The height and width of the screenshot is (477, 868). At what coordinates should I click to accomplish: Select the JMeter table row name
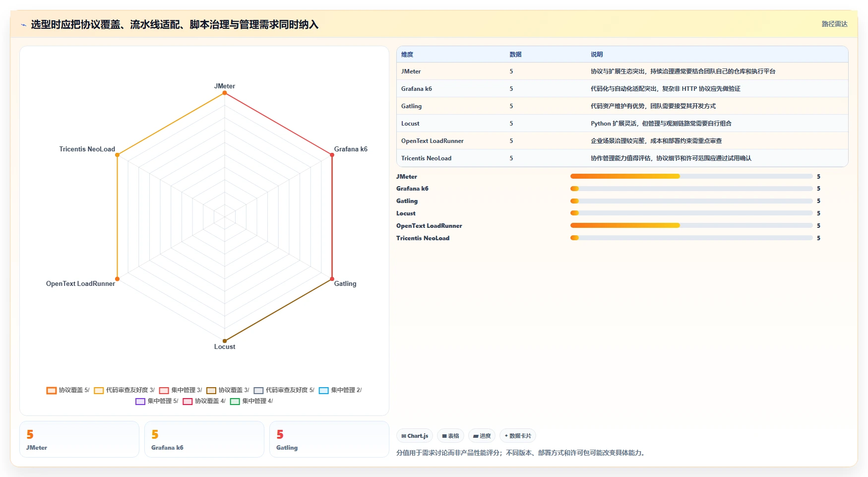[411, 71]
